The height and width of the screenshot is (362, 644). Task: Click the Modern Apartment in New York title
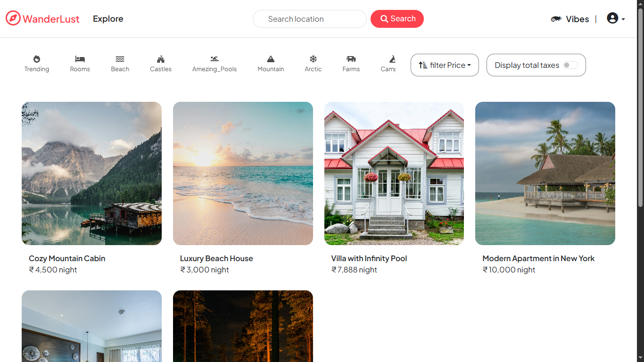538,258
